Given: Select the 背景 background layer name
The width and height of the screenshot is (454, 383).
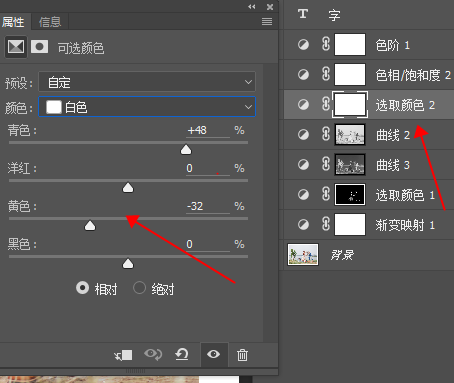Looking at the screenshot, I should [342, 255].
